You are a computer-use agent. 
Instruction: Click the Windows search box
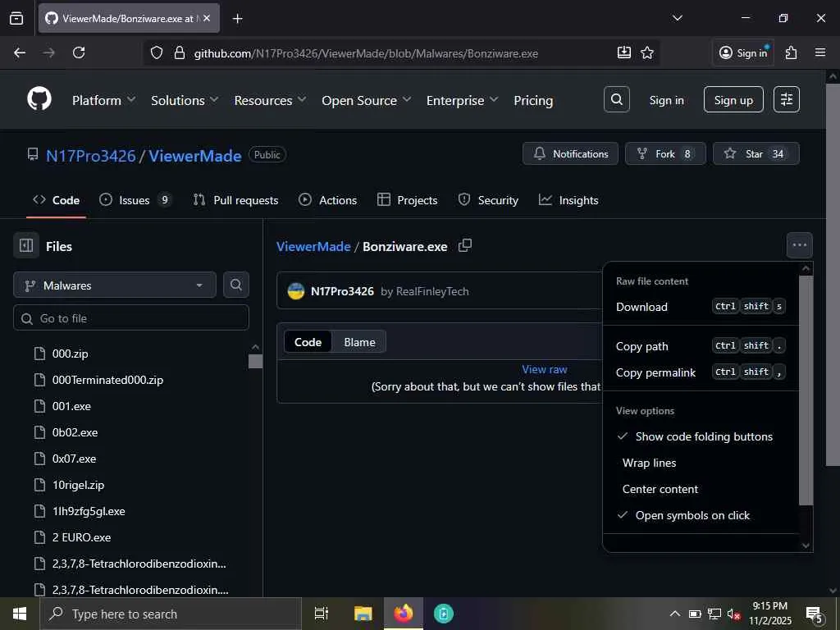(x=171, y=614)
